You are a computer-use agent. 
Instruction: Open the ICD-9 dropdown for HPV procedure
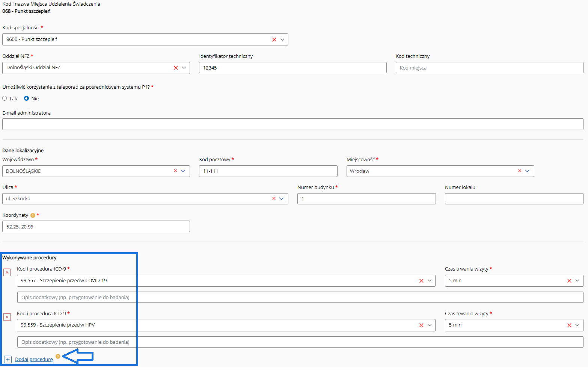(430, 325)
